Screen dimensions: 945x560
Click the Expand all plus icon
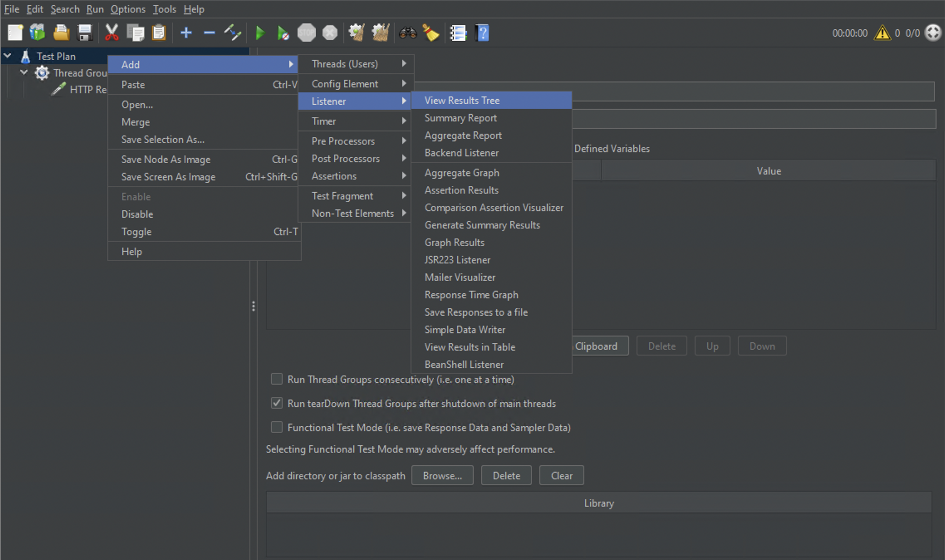pyautogui.click(x=186, y=33)
